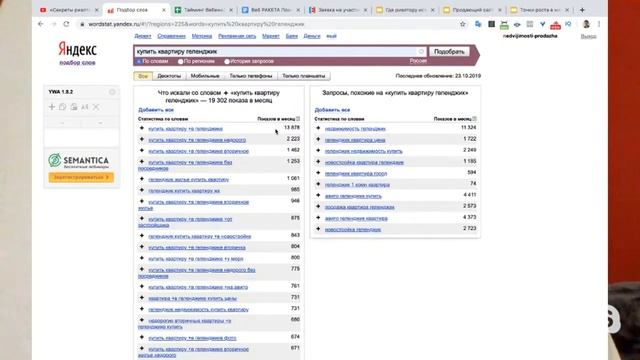Image resolution: width=640 pixels, height=360 pixels.
Task: Go back with the browser back arrow
Action: click(x=40, y=24)
